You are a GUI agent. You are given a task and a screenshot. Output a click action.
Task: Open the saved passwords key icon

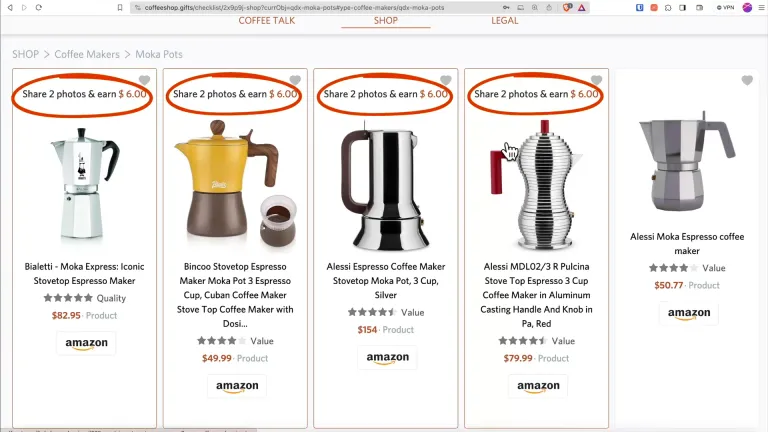tap(506, 7)
